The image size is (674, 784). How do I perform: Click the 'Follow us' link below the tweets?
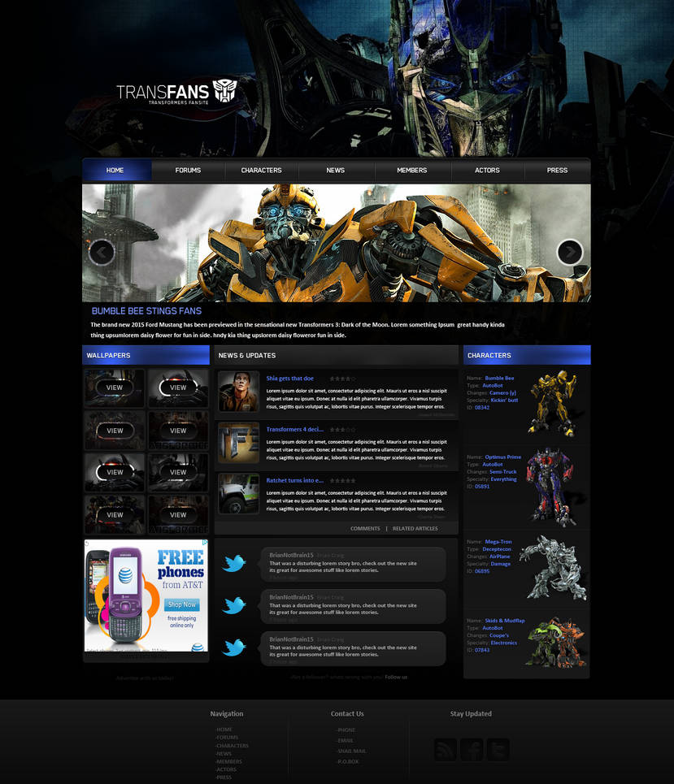click(x=396, y=677)
